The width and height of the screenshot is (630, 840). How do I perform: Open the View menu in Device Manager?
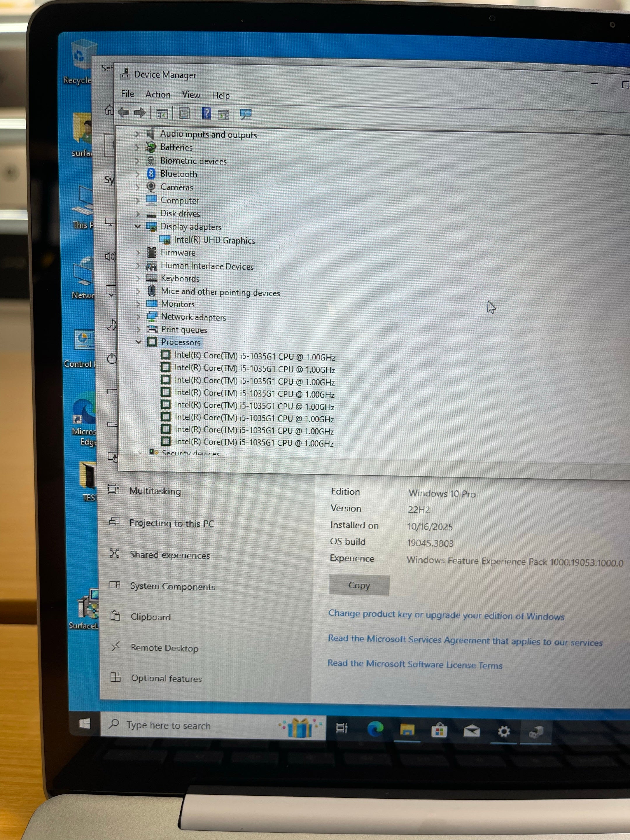click(191, 95)
